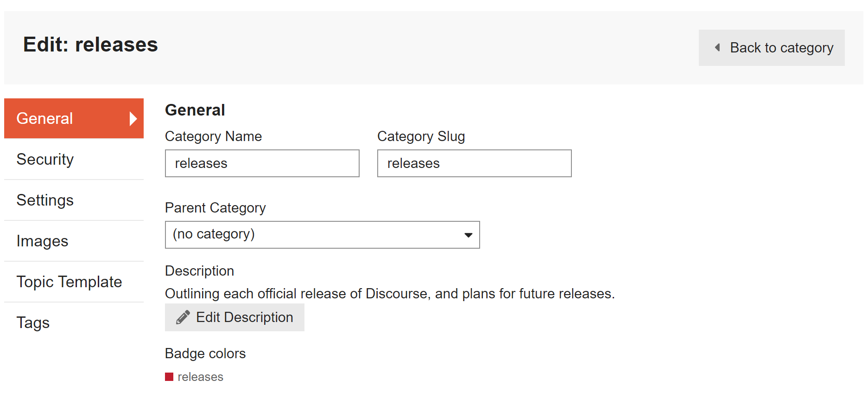Viewport: 868px width, 393px height.
Task: Click the red badge square next to releases
Action: coord(169,377)
